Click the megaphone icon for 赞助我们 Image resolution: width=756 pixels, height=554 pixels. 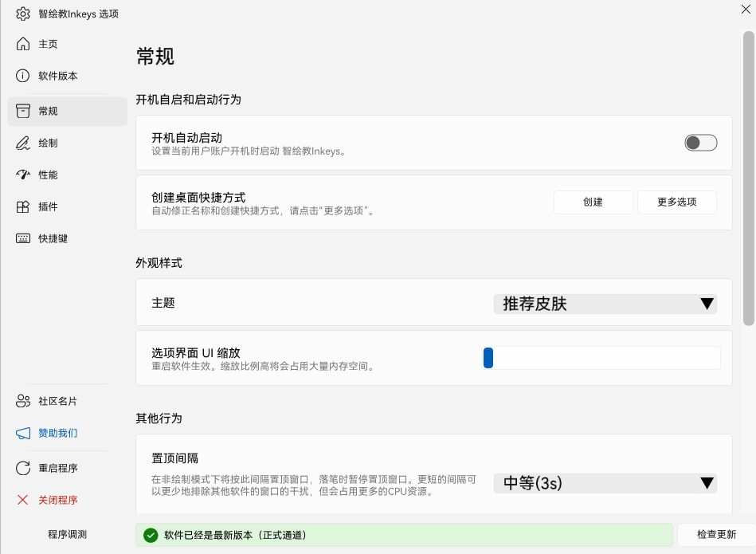[x=22, y=433]
